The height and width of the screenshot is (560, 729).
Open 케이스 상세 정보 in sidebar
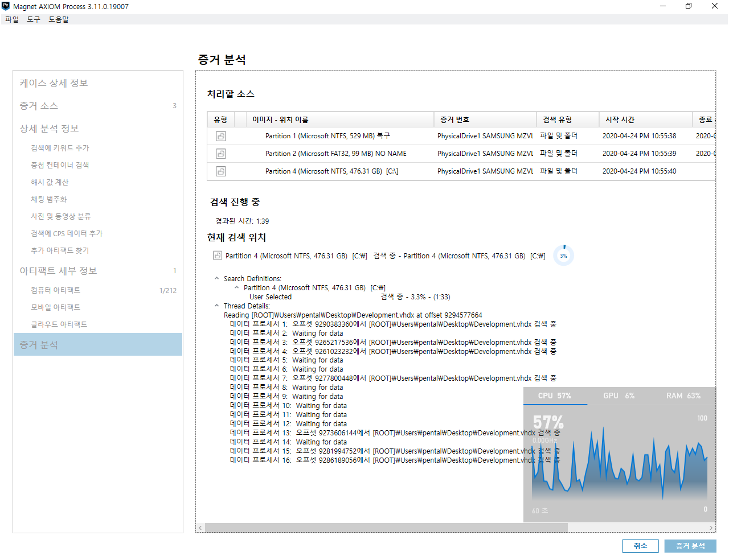(x=54, y=83)
